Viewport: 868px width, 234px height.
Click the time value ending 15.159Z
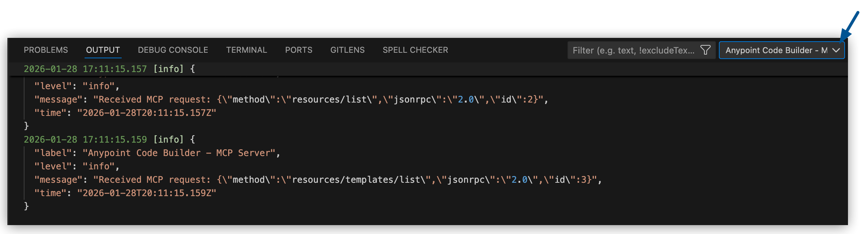coord(146,193)
